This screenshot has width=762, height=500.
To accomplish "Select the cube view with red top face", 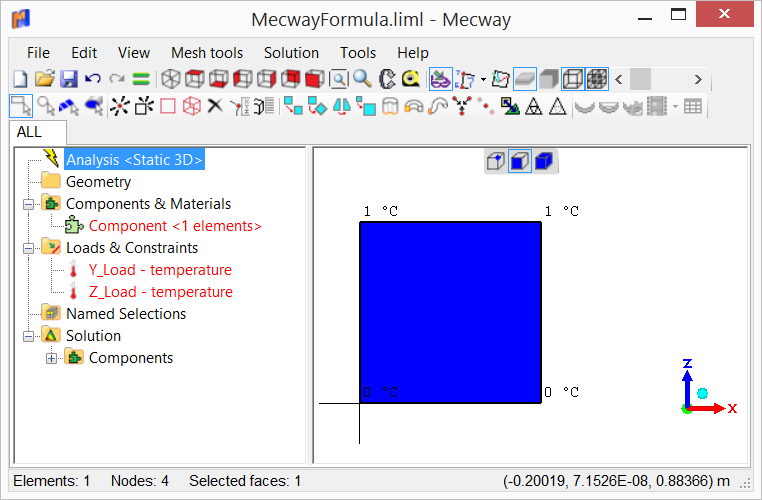I will pos(195,79).
